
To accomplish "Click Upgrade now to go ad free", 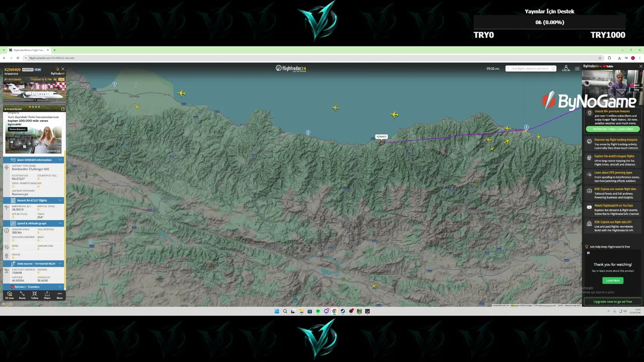I will coord(613,302).
